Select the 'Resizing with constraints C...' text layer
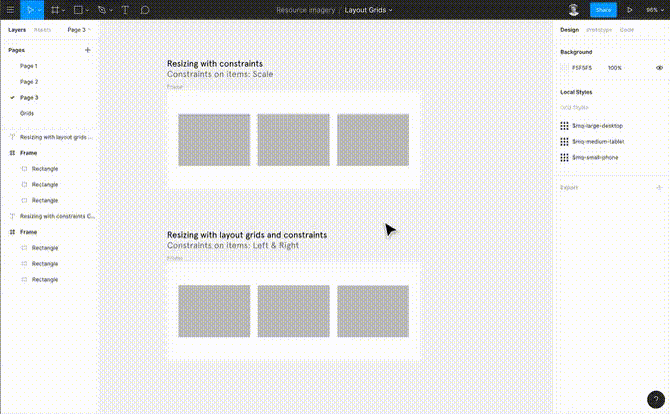The image size is (670, 414). point(57,216)
